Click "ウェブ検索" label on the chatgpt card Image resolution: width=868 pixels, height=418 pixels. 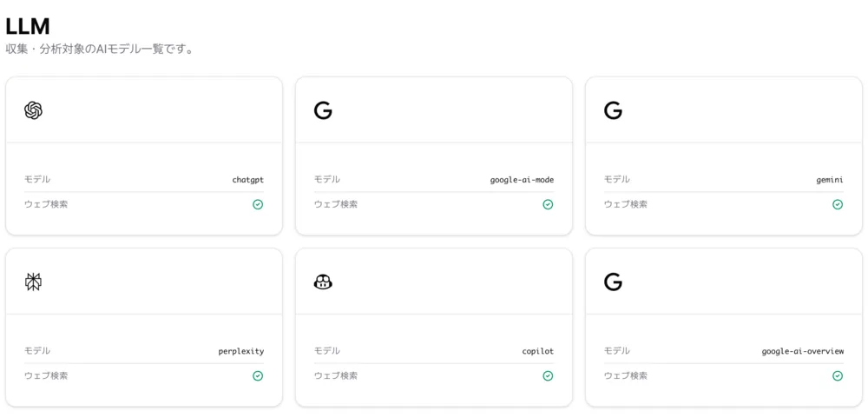46,204
